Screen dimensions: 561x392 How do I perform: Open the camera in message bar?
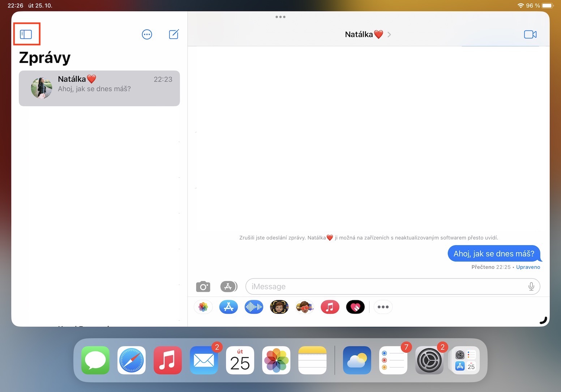(x=203, y=286)
